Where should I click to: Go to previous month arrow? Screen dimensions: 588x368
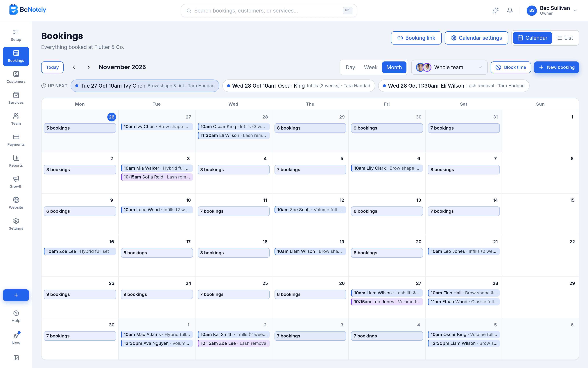tap(74, 67)
